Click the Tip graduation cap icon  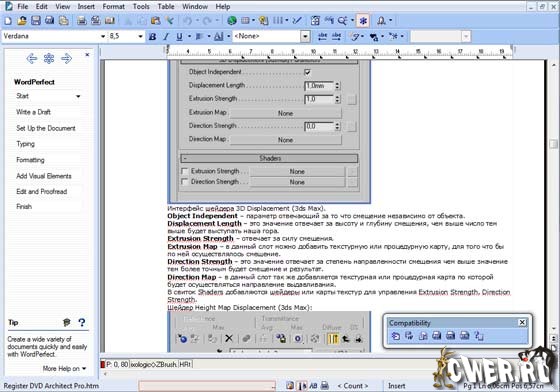click(x=66, y=323)
